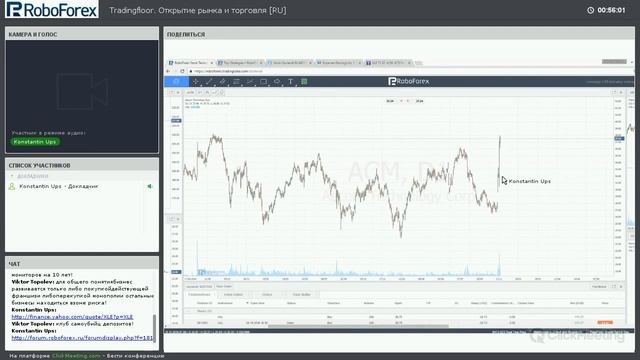Click the blue price label on the right axis
The width and height of the screenshot is (640, 360).
(x=619, y=139)
